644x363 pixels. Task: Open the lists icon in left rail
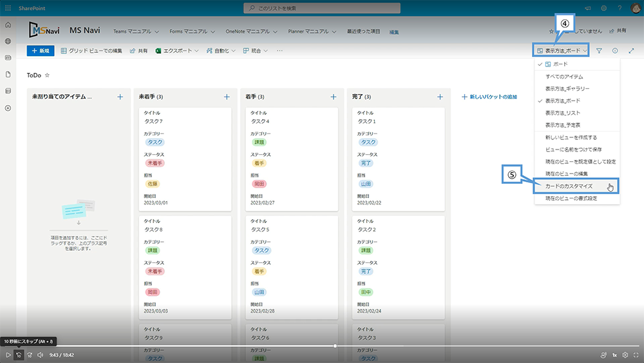pos(8,91)
